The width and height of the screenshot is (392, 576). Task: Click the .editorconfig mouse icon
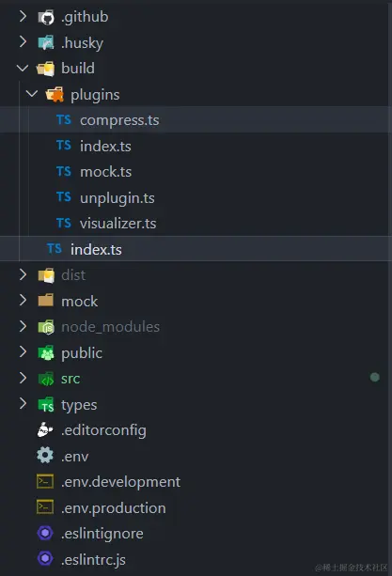(x=45, y=430)
